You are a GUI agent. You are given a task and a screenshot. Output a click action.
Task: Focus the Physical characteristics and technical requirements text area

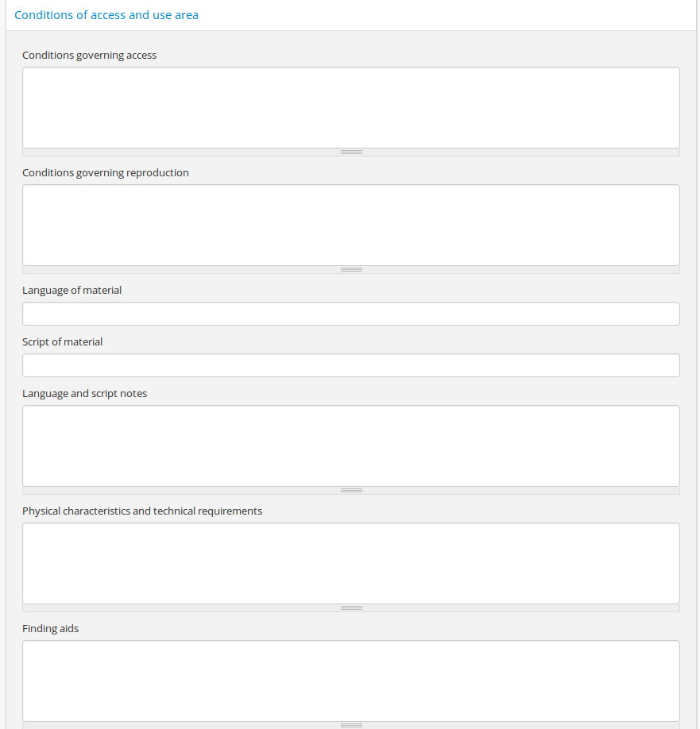point(350,563)
